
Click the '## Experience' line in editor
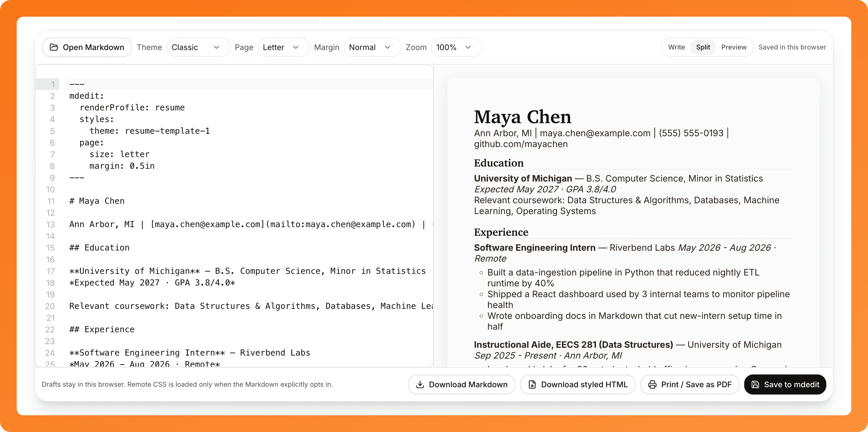[x=102, y=329]
